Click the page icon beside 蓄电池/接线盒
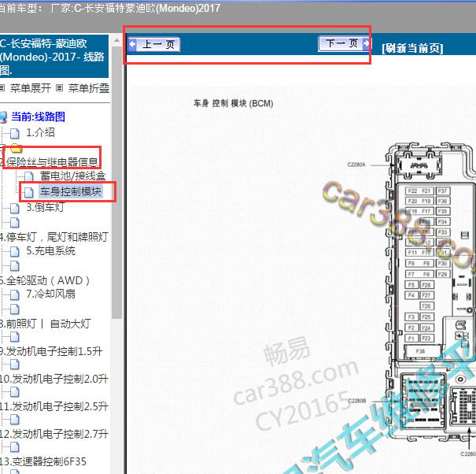Screen dimensions: 476x474 coord(29,176)
